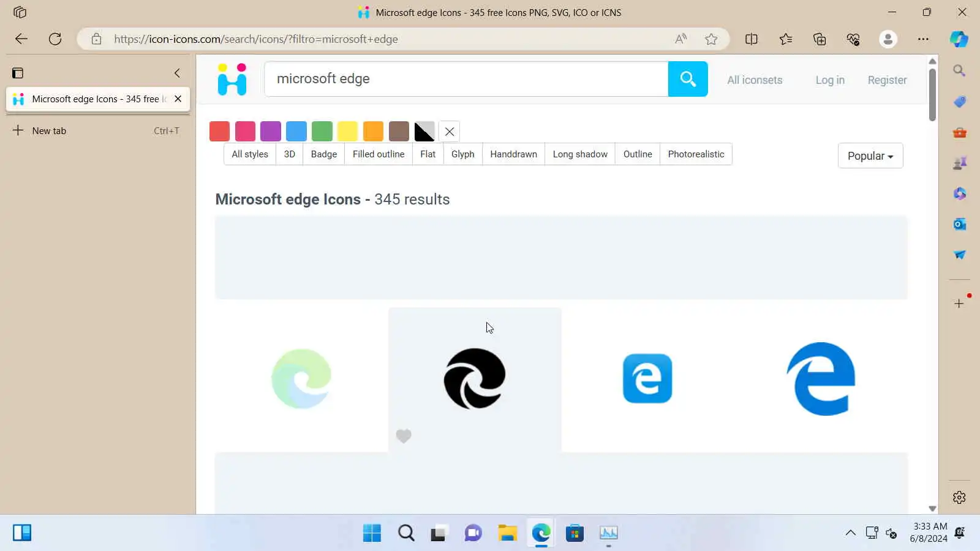
Task: Collapse the vertical tabs pane
Action: pos(177,73)
